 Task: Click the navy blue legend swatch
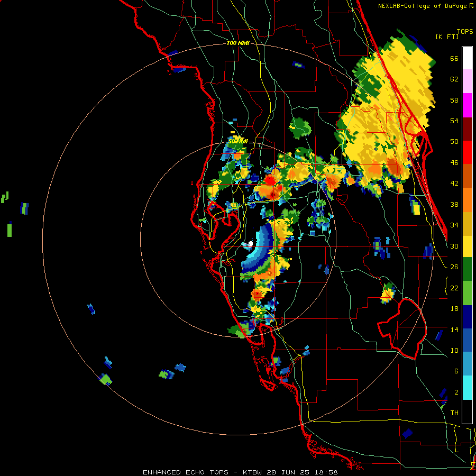tap(467, 317)
